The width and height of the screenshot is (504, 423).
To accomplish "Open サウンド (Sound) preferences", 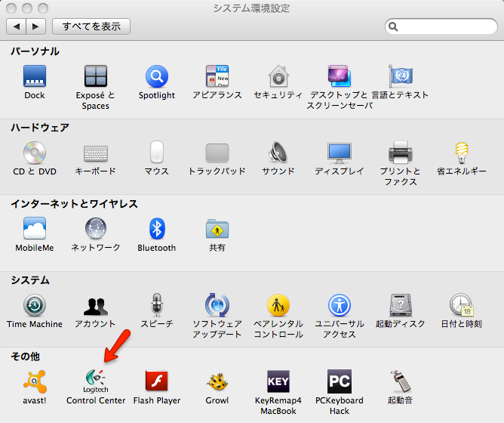I will [278, 153].
